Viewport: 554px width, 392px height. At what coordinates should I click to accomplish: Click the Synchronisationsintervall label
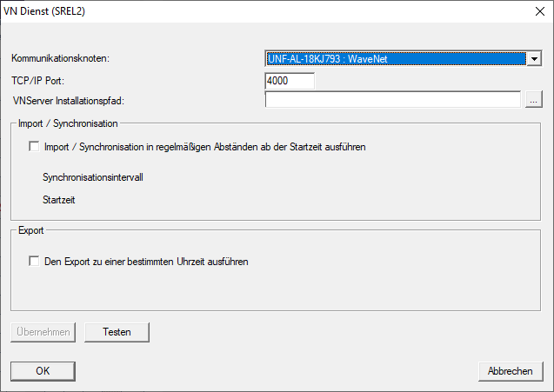(92, 177)
